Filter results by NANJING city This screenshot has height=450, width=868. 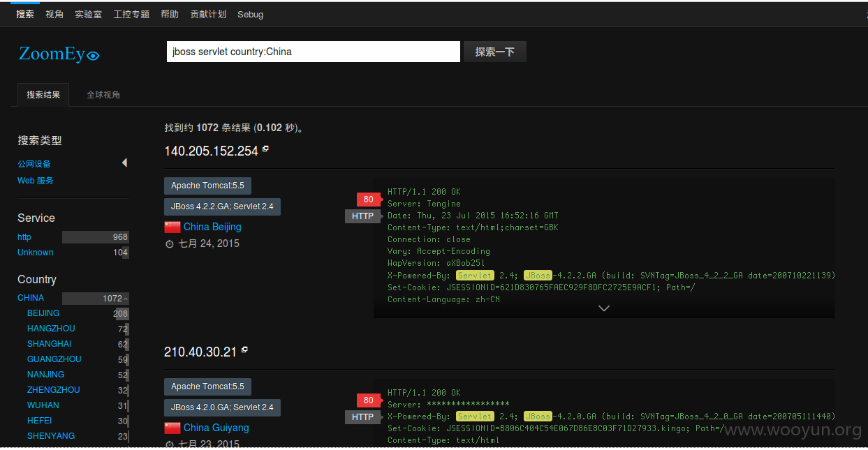pos(46,375)
